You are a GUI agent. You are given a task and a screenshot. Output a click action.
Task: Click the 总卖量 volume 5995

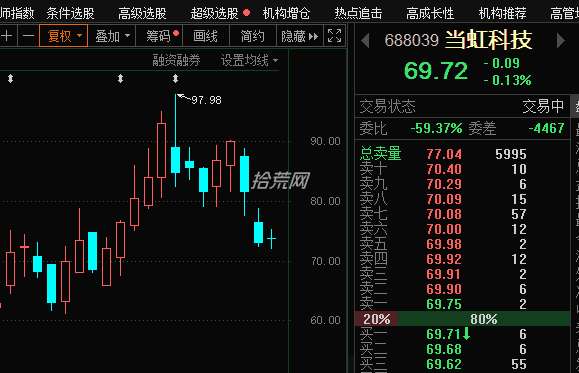[x=511, y=154]
